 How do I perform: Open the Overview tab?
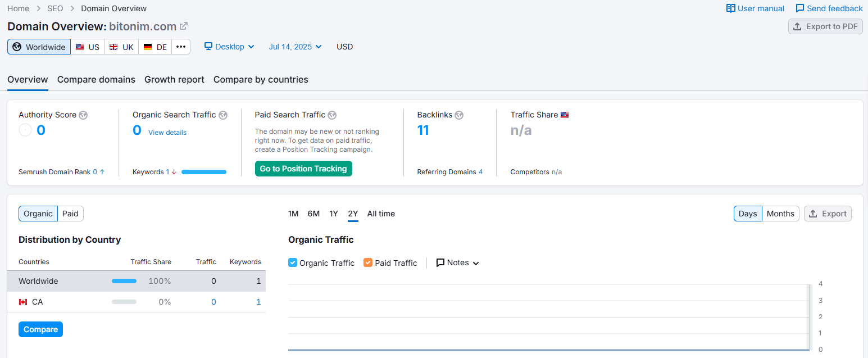click(28, 79)
